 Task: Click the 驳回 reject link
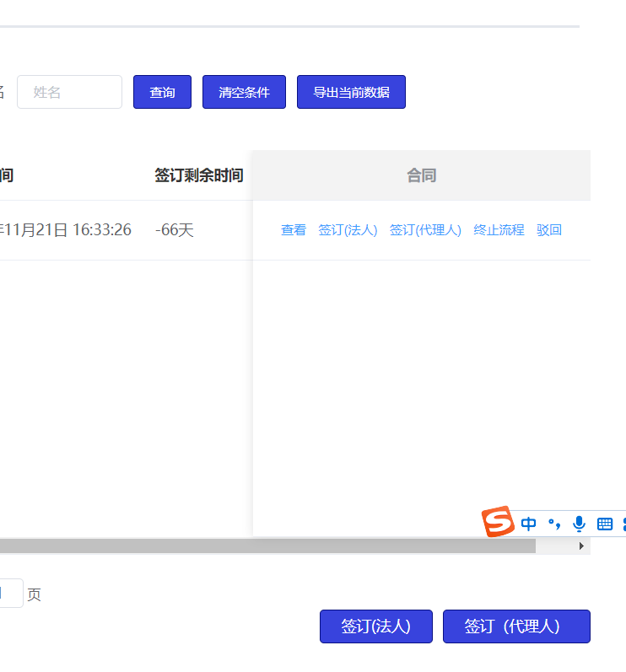[549, 230]
